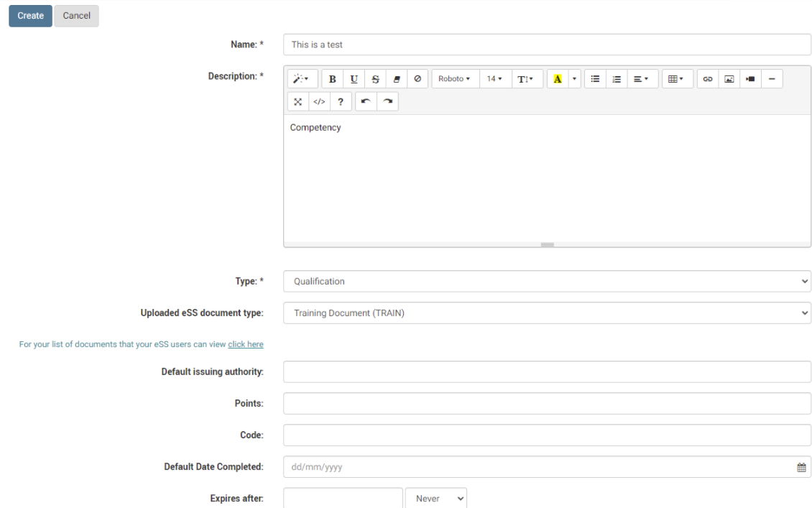Open the editor help dialog
The height and width of the screenshot is (508, 812).
tap(340, 101)
